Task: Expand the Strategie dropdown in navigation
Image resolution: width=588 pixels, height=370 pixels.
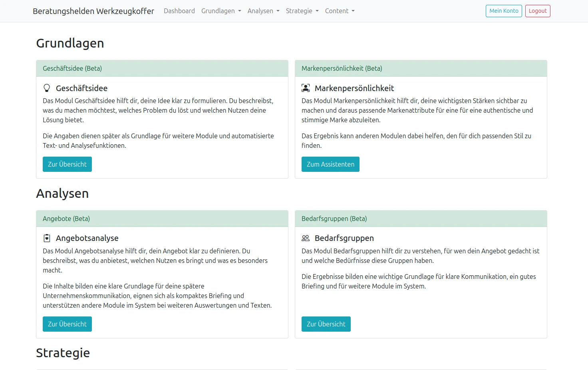Action: click(x=302, y=11)
